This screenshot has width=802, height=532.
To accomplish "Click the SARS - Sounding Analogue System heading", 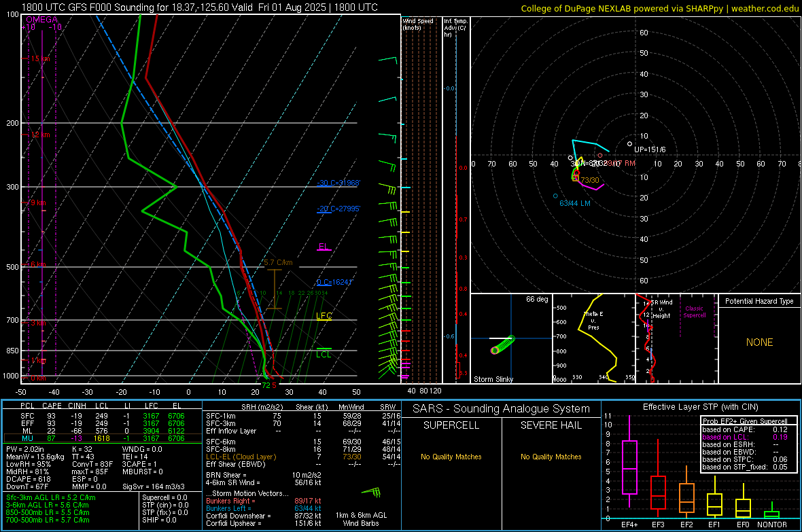I will tap(502, 409).
